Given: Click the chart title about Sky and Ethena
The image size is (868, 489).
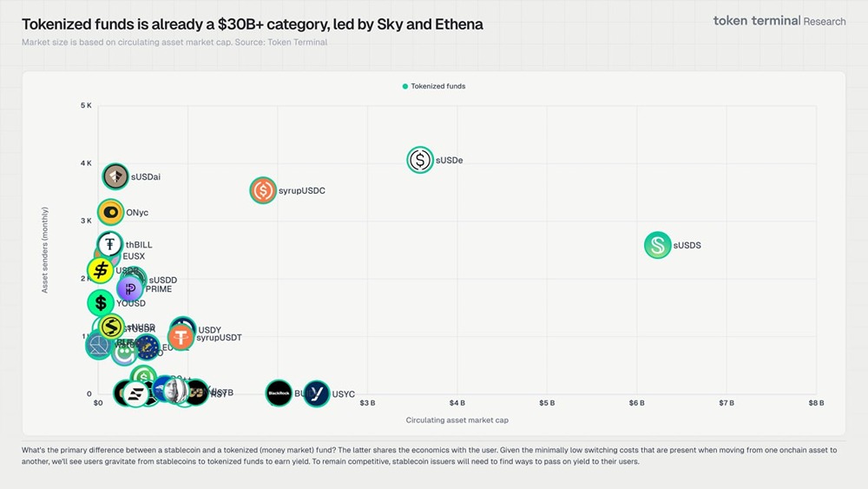Looking at the screenshot, I should point(252,24).
